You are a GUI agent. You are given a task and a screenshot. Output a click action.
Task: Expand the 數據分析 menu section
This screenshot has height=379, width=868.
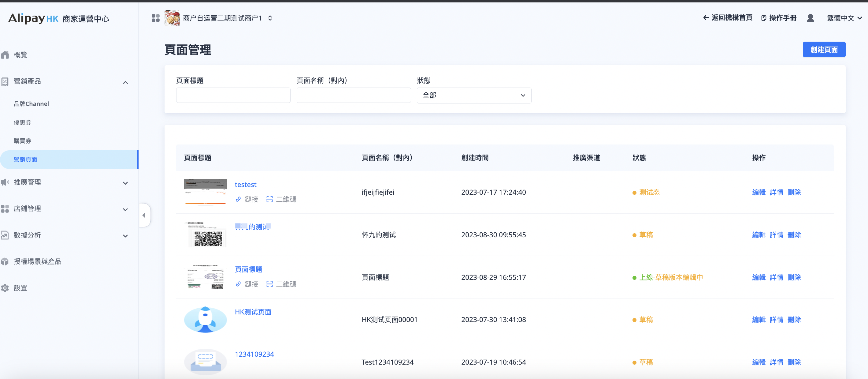coord(125,236)
